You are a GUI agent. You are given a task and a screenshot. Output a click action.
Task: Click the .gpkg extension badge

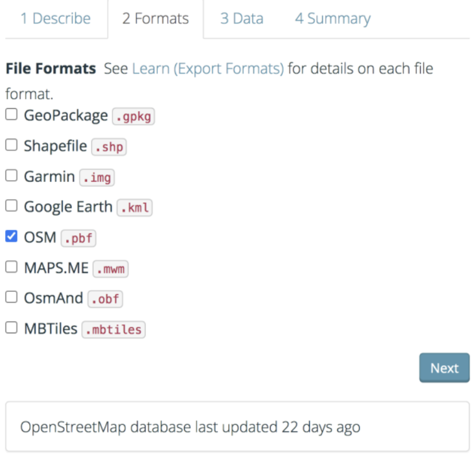[x=133, y=116]
